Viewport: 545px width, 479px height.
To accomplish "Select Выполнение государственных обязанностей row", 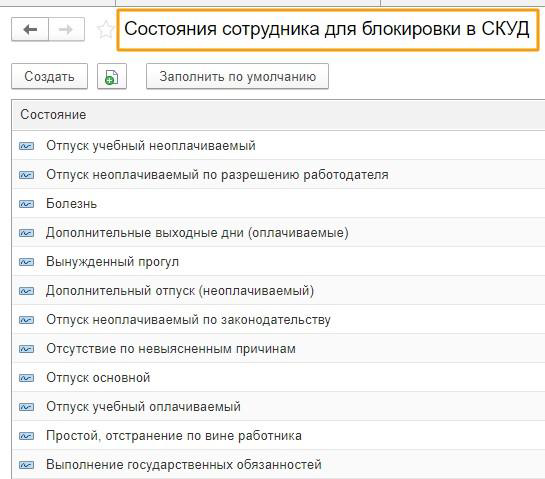I will 278,465.
